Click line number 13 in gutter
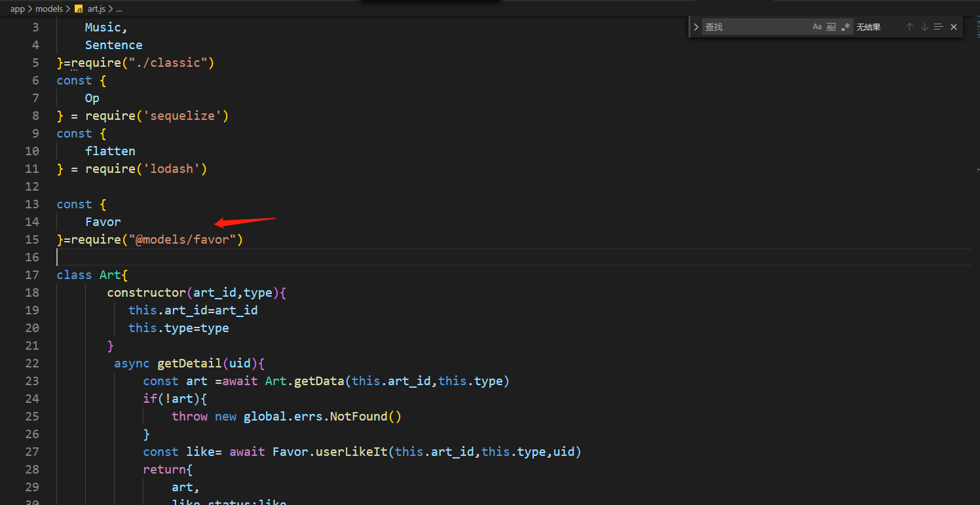980x505 pixels. (x=32, y=204)
